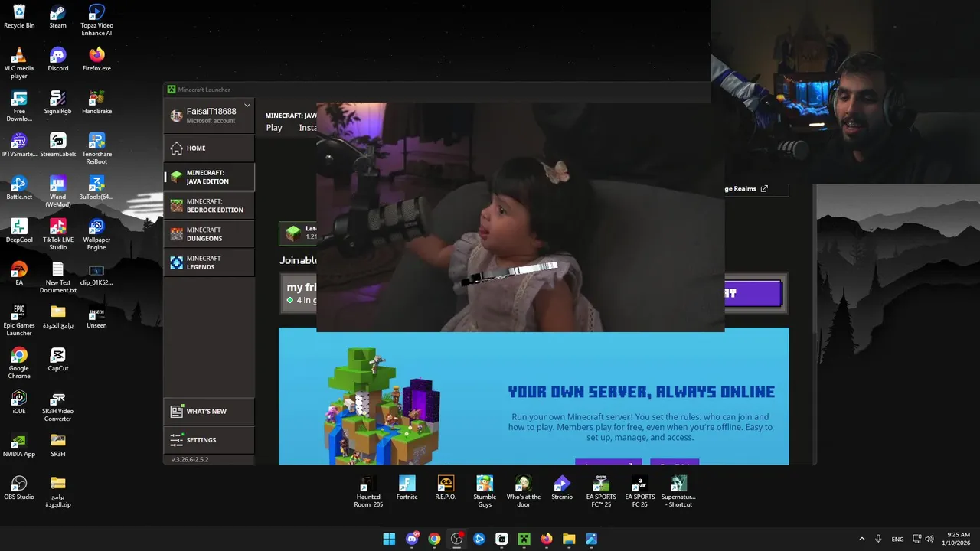Image resolution: width=980 pixels, height=551 pixels.
Task: Open Wand (WeMod) desktop shortcut
Action: click(x=58, y=191)
